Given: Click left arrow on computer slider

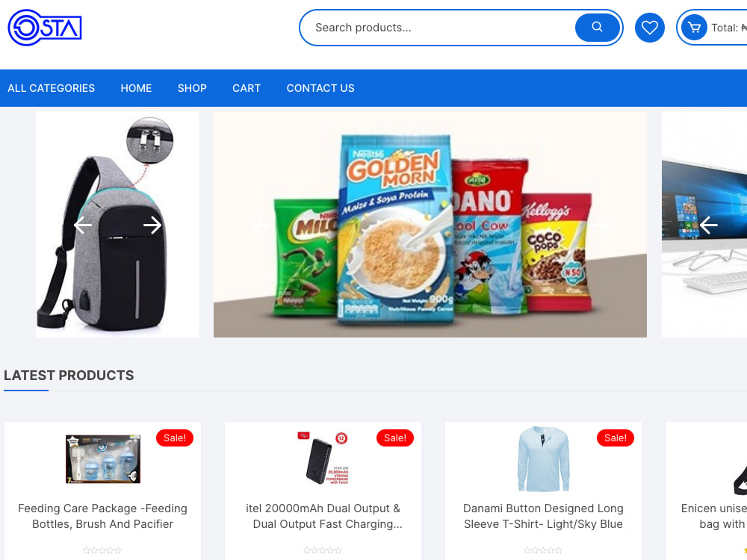Looking at the screenshot, I should click(x=708, y=225).
